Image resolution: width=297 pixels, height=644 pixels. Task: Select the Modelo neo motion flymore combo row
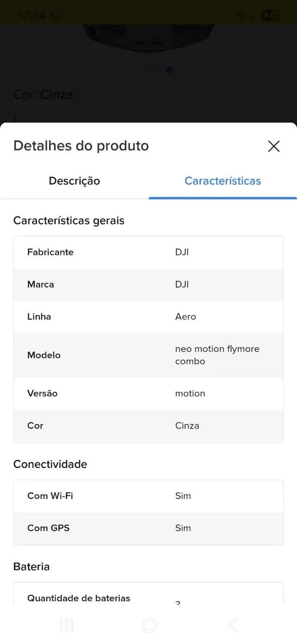tap(149, 355)
